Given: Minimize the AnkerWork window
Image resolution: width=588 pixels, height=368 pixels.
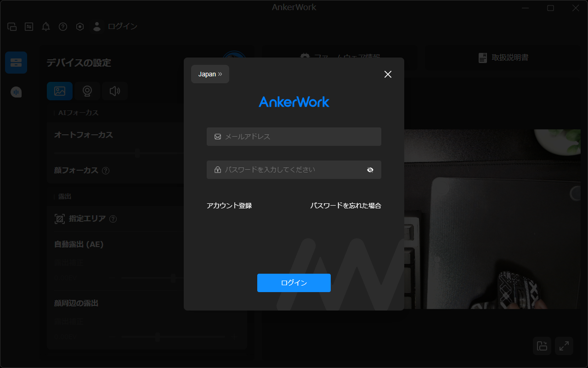Looking at the screenshot, I should [x=526, y=8].
